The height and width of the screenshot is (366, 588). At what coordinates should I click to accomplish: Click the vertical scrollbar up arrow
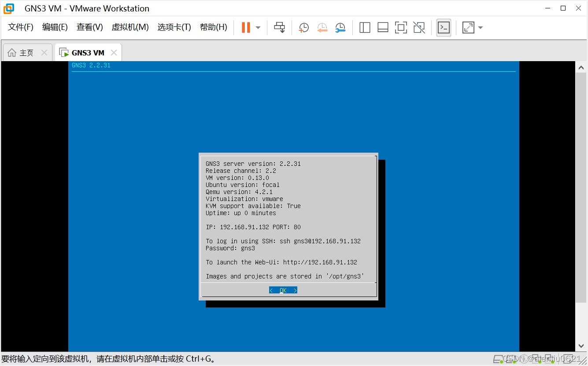click(x=581, y=68)
